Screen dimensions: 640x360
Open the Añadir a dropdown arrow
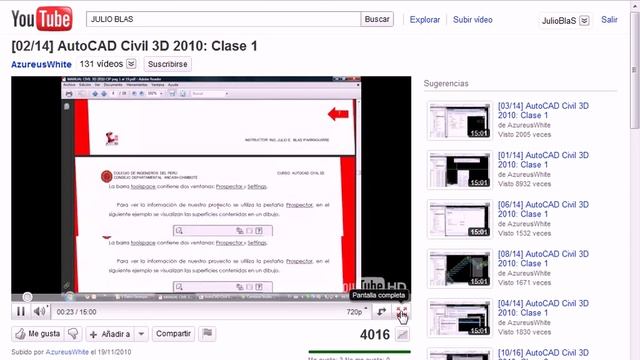pos(141,334)
